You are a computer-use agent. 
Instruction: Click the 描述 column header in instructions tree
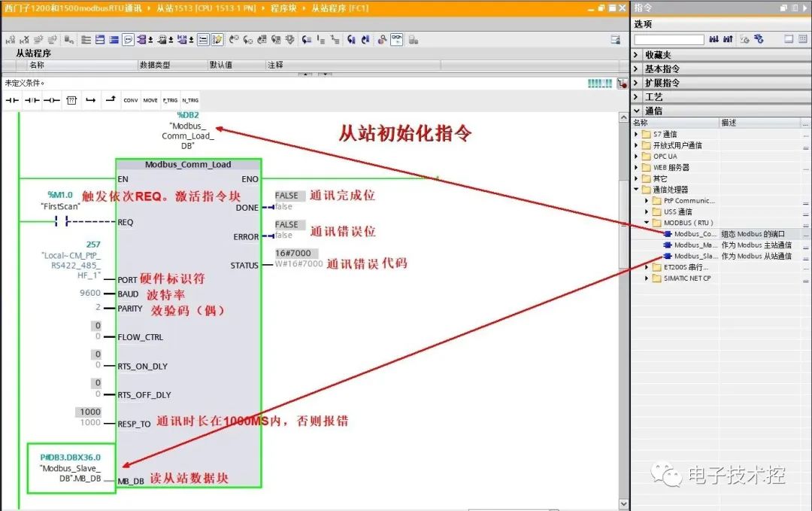pos(759,123)
